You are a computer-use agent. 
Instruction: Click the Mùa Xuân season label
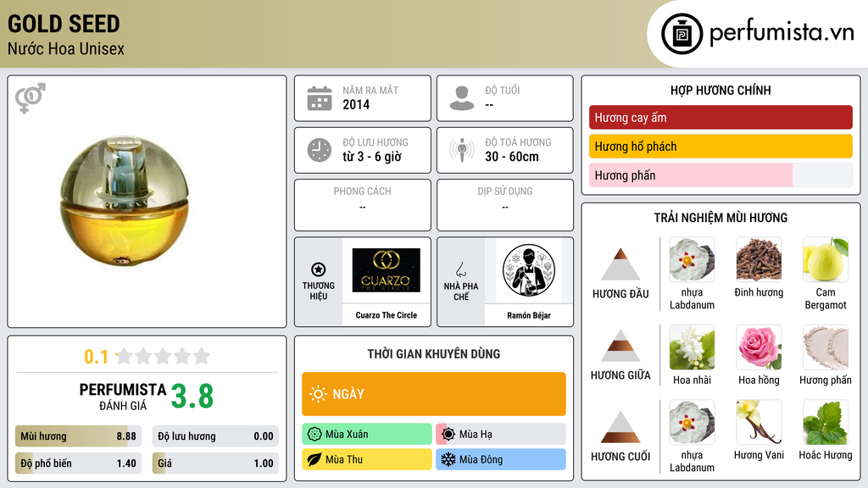point(347,435)
